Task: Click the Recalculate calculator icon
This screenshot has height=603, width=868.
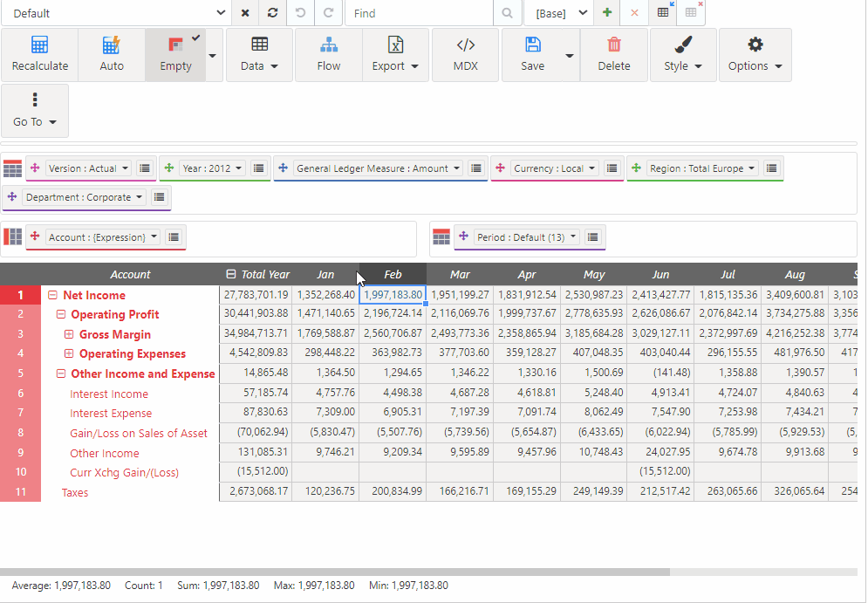Action: (39, 45)
